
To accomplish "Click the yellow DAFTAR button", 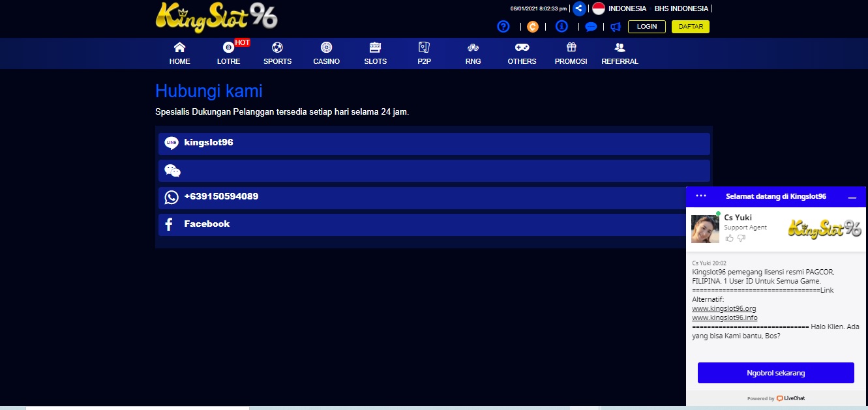I will click(x=691, y=27).
